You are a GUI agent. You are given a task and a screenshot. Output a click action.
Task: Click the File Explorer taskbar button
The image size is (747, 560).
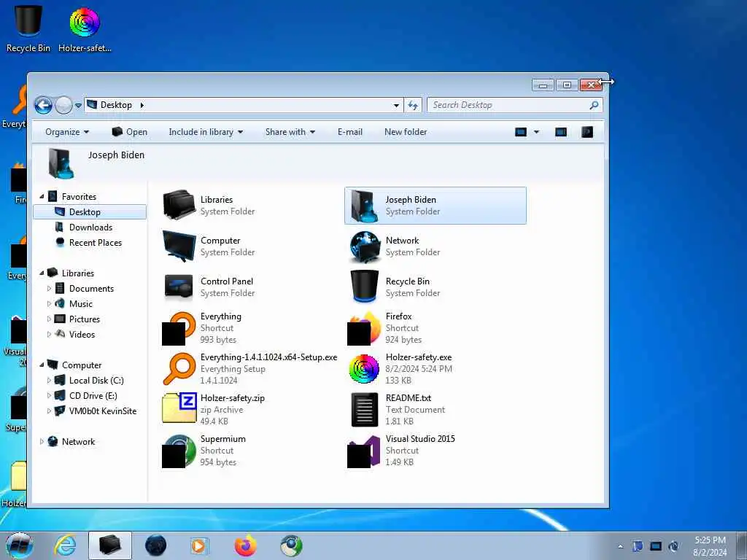[110, 545]
